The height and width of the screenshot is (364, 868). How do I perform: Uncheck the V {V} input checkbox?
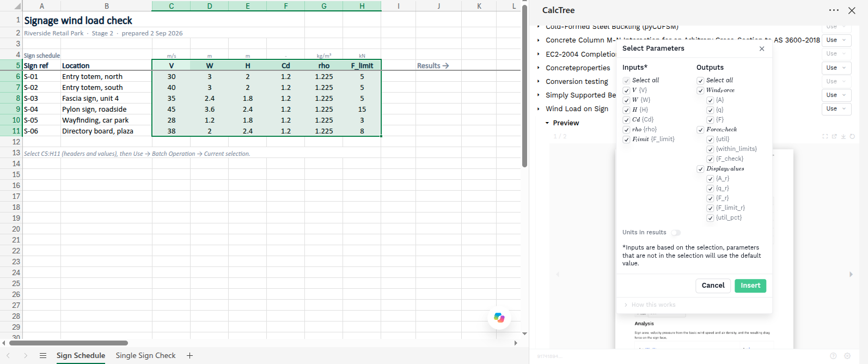click(626, 90)
